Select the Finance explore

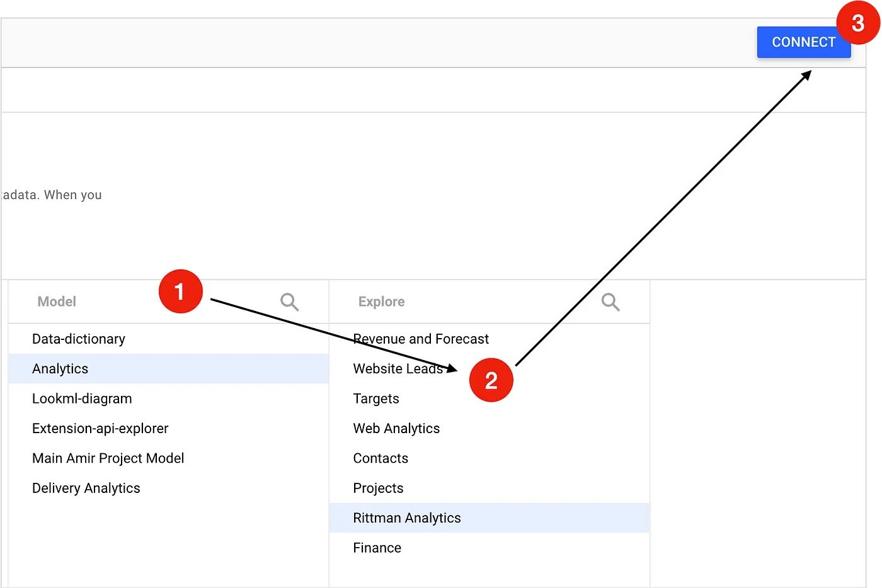[x=377, y=548]
